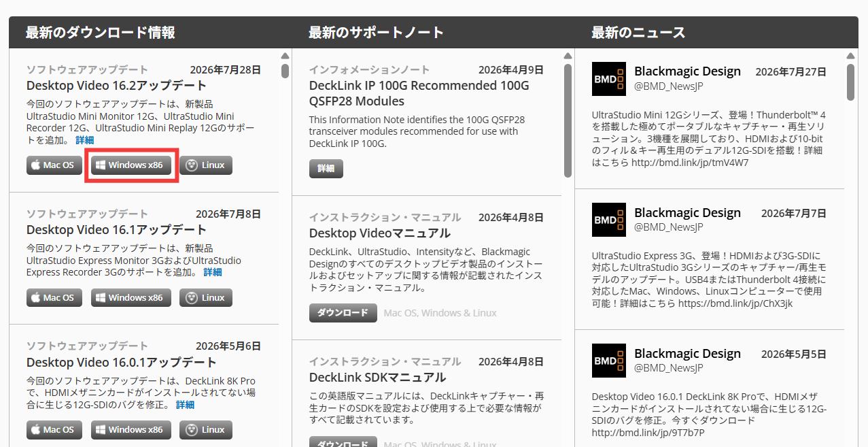This screenshot has height=447, width=868.
Task: Download Desktop Video 16.0.1 for Mac OS
Action: 54,430
